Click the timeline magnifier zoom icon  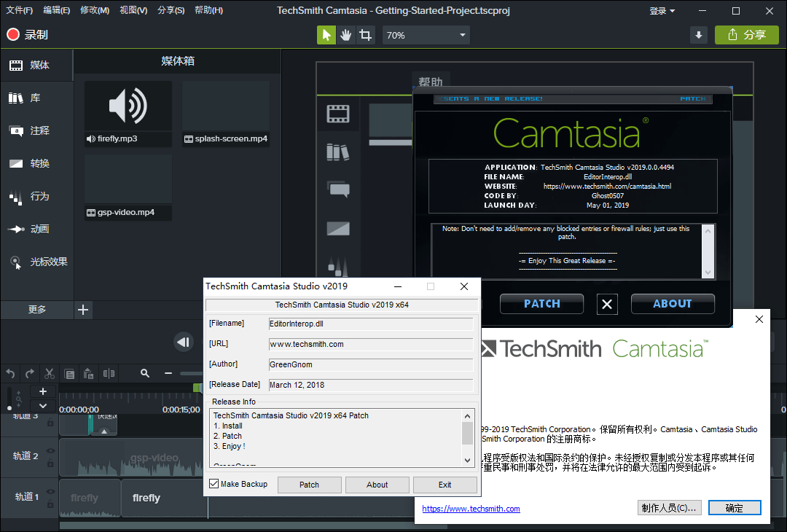click(x=145, y=373)
